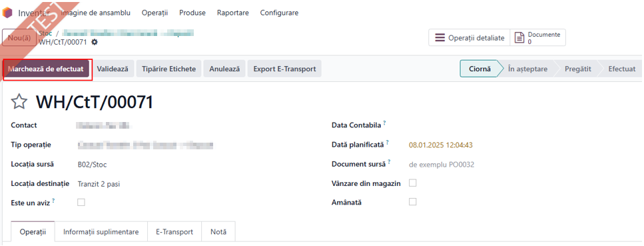Screen dimensions: 644x246
Task: Click the Export E-Transport button
Action: [284, 69]
